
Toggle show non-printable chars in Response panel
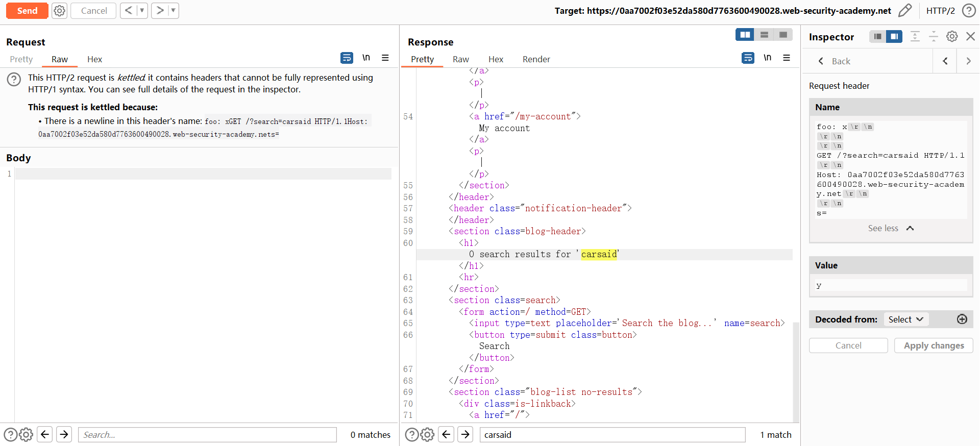[x=767, y=58]
